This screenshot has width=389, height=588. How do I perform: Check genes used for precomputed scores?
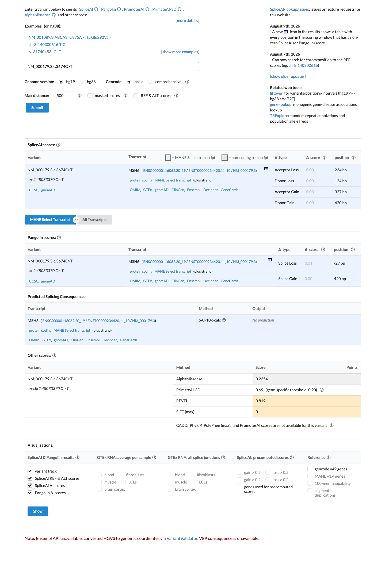pyautogui.click(x=239, y=487)
